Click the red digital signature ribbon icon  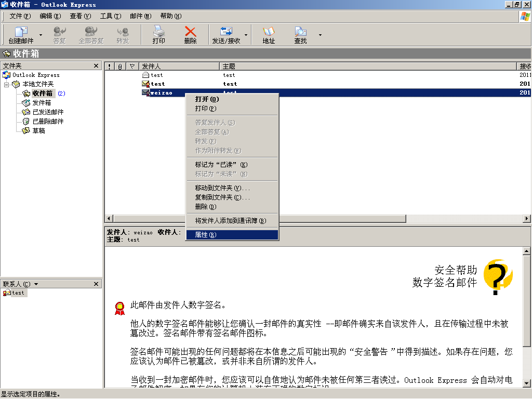(120, 308)
